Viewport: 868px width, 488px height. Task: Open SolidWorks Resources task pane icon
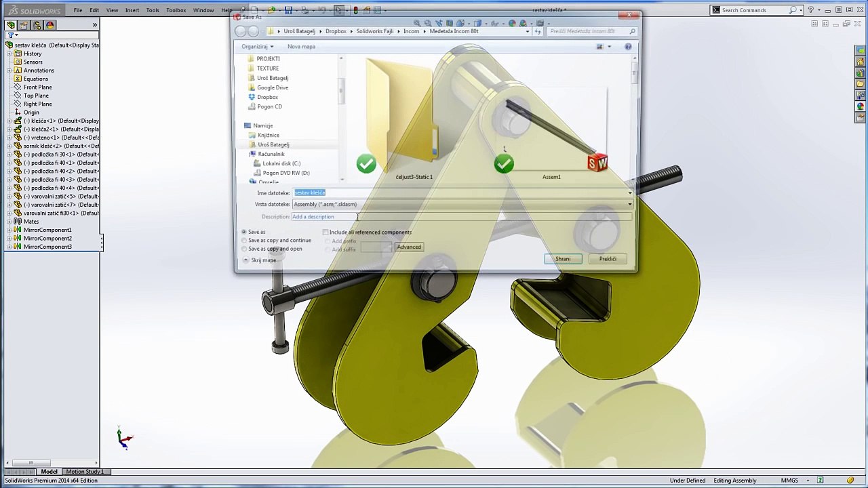(861, 62)
